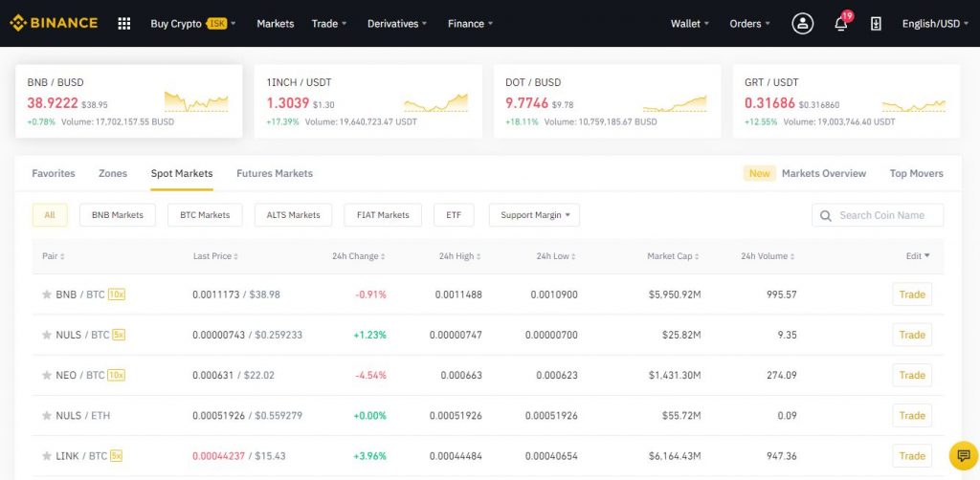Click Trade for NULS / ETH
The image size is (980, 480).
(912, 415)
